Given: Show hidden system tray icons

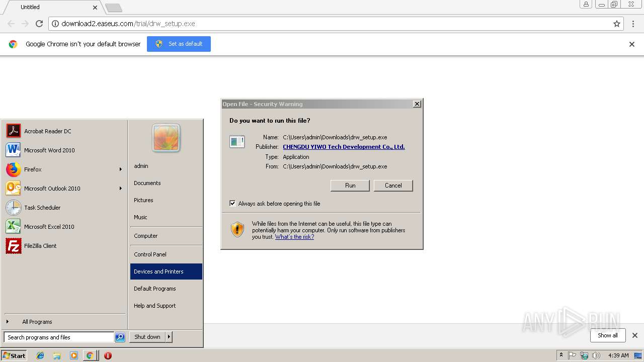Looking at the screenshot, I should click(x=561, y=355).
